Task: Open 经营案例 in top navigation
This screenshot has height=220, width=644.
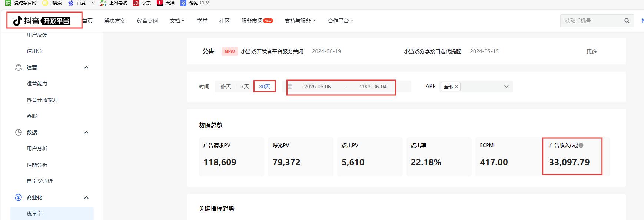Action: [x=147, y=21]
